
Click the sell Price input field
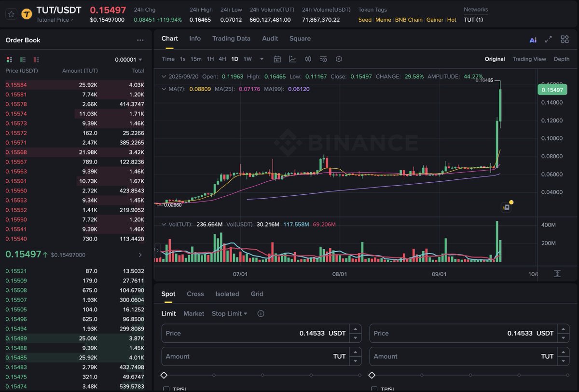(469, 333)
